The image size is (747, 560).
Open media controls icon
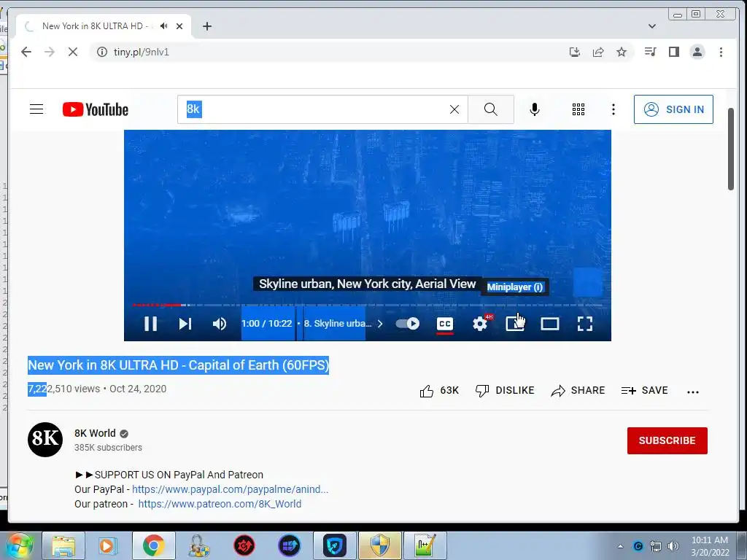click(650, 52)
